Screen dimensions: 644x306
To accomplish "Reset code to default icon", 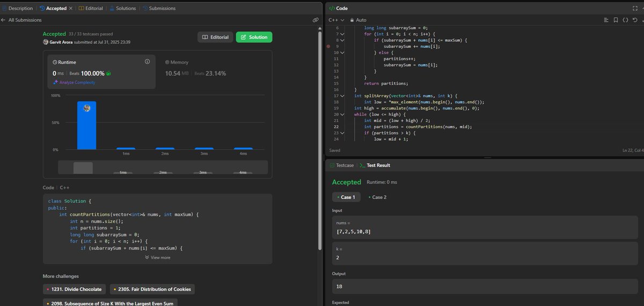I will point(635,20).
